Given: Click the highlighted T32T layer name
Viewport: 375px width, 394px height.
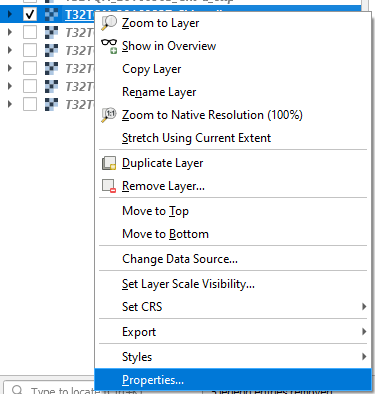Looking at the screenshot, I should [x=80, y=15].
